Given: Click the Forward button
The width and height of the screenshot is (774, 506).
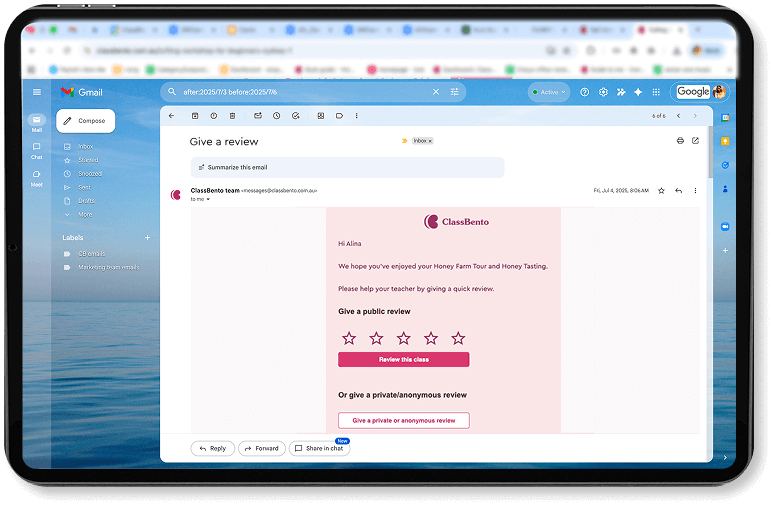Looking at the screenshot, I should 262,448.
